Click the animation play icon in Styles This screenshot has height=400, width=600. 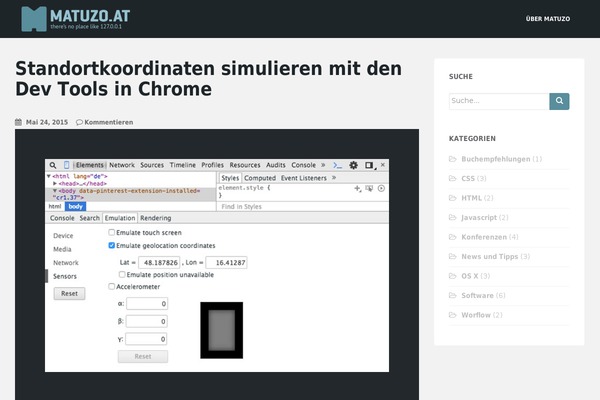[x=381, y=188]
